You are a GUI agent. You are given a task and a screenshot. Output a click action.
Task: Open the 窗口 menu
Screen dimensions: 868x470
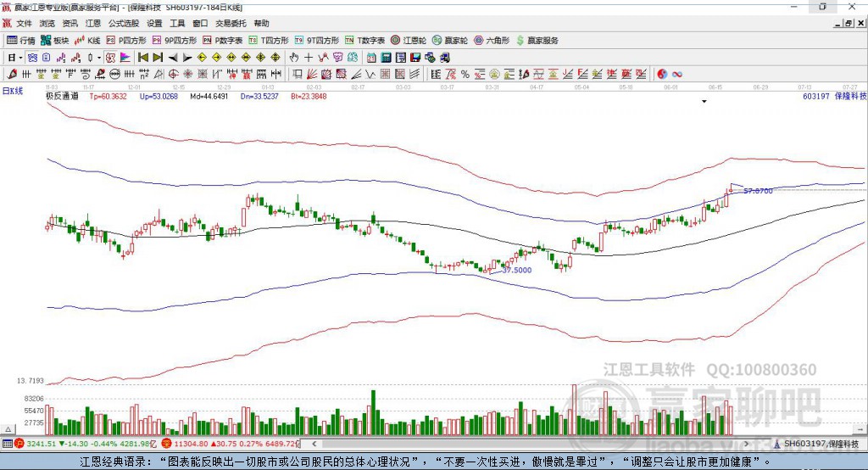200,23
